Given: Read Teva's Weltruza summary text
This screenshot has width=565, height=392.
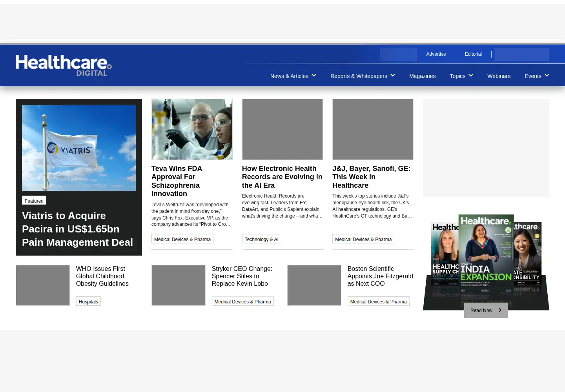Looking at the screenshot, I should pyautogui.click(x=191, y=214).
